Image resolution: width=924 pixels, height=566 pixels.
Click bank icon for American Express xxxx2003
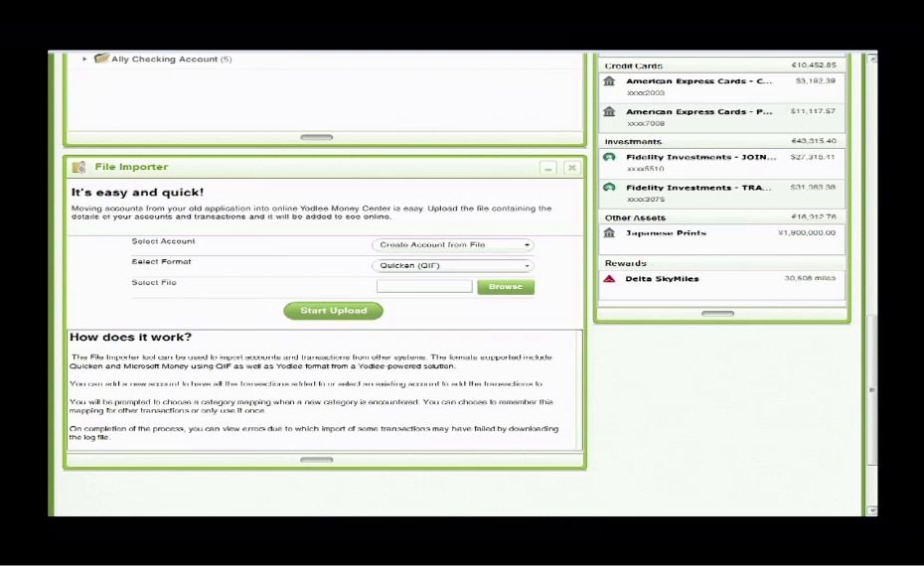pyautogui.click(x=609, y=81)
